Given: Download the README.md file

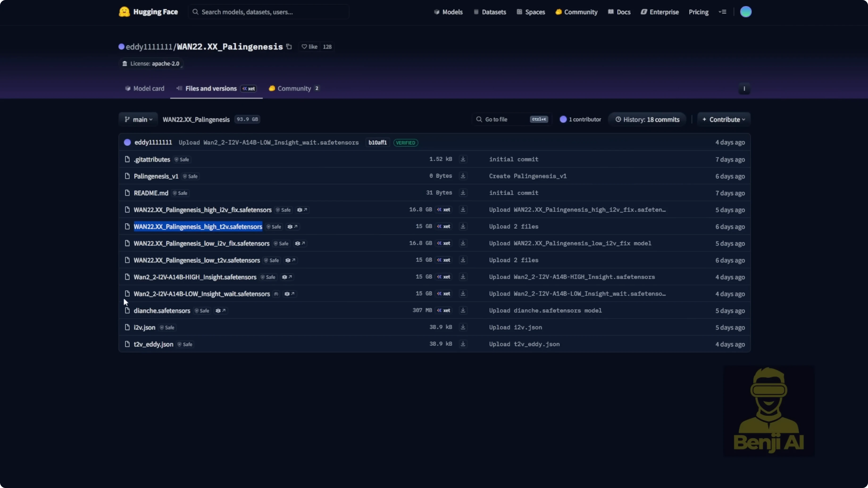Looking at the screenshot, I should (x=463, y=193).
